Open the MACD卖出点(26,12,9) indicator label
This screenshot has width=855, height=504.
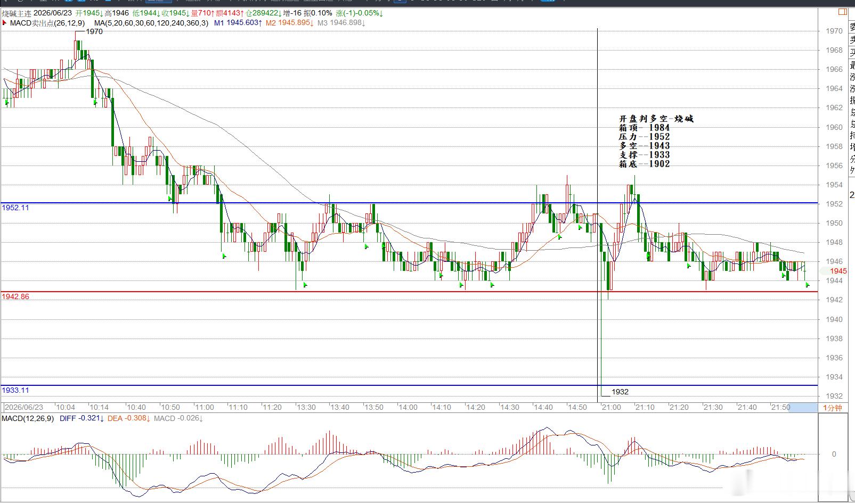(47, 23)
